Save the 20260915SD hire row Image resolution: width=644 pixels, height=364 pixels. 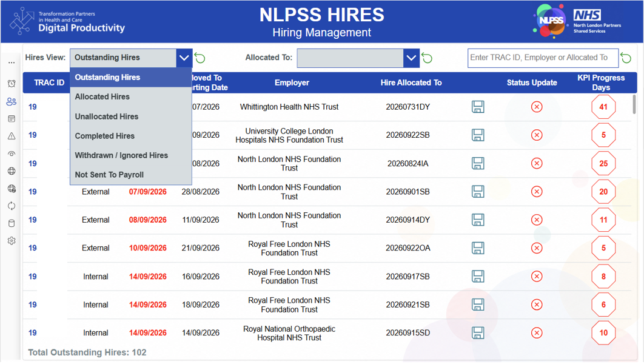478,333
